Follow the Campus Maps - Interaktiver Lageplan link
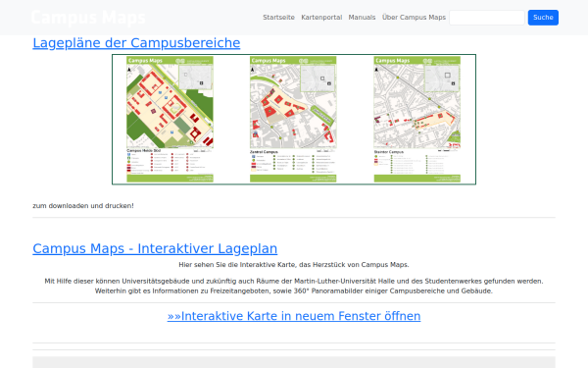588x368 pixels. pyautogui.click(x=155, y=248)
